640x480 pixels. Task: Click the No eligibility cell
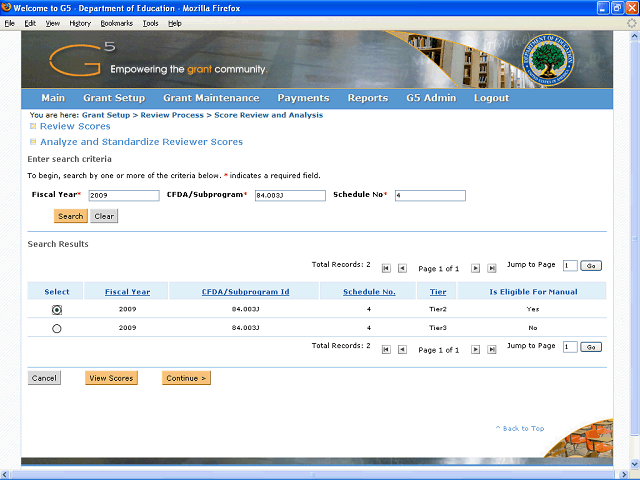pyautogui.click(x=533, y=327)
